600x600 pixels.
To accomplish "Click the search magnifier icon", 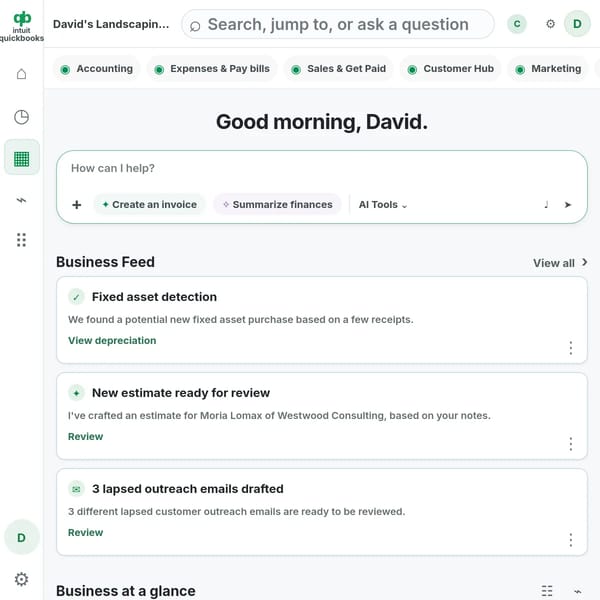I will (195, 26).
